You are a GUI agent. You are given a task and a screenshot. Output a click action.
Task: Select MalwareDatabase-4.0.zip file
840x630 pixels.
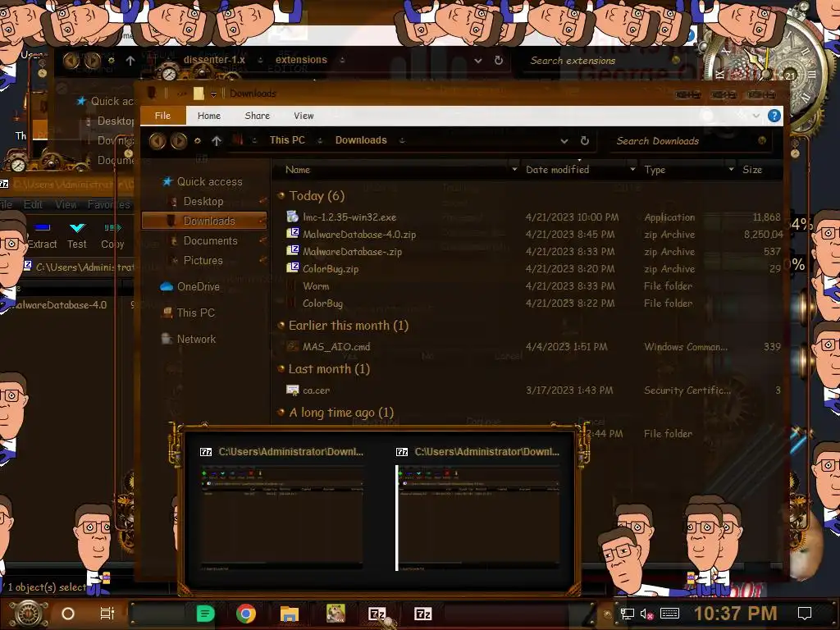pyautogui.click(x=359, y=234)
